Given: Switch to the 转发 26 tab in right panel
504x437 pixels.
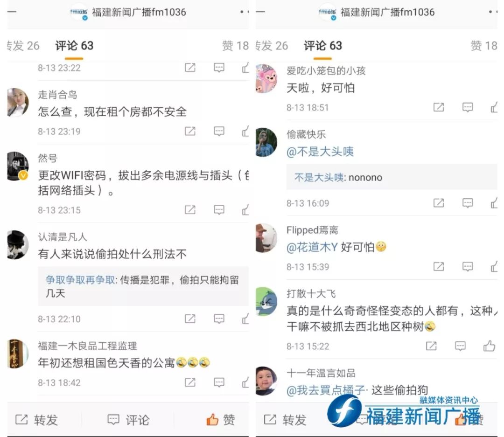Looking at the screenshot, I should [x=272, y=46].
